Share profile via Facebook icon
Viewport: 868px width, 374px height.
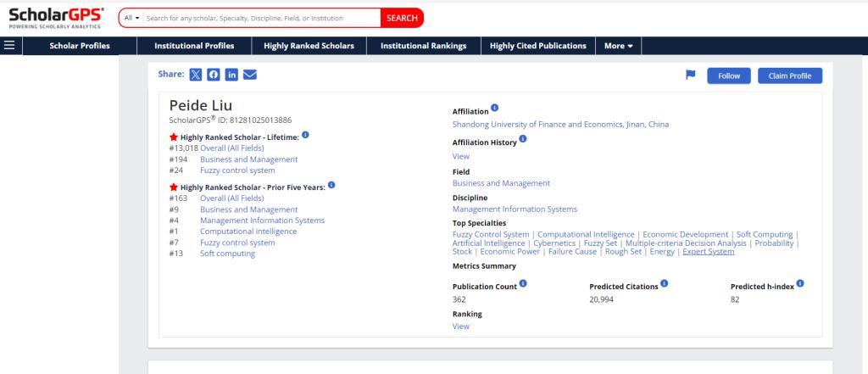click(214, 75)
